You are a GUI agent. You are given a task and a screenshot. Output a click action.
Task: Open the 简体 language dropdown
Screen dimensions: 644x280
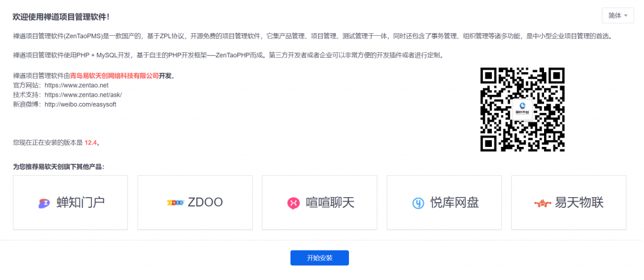coord(618,16)
